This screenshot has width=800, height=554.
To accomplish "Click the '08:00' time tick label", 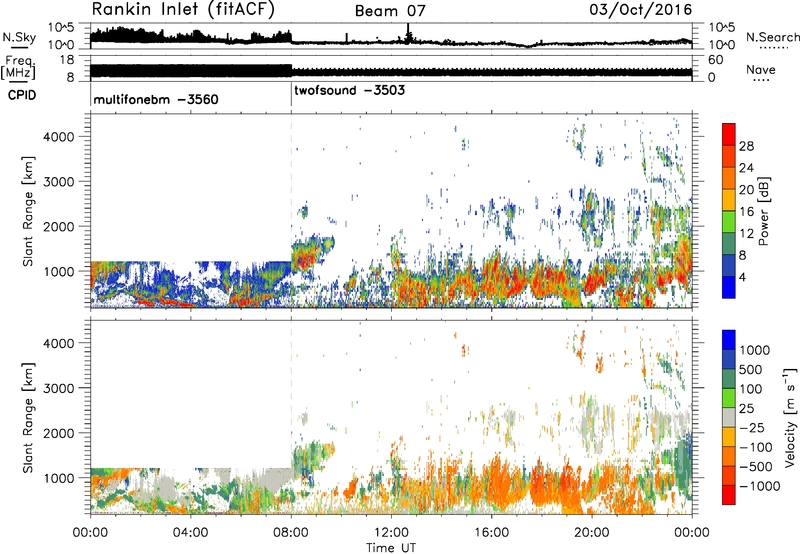I will point(291,533).
